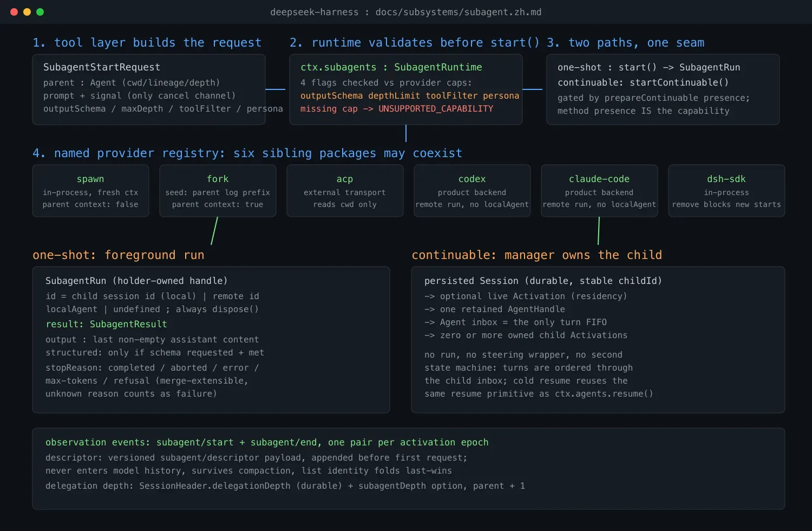Select the dsh-sdk provider box
Screen dimensions: 812x531
(726, 191)
